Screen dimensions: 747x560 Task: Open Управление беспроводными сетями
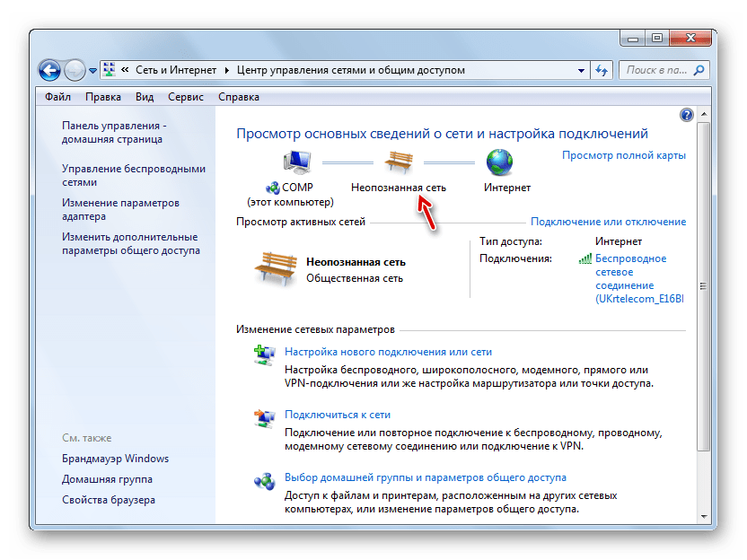point(134,175)
